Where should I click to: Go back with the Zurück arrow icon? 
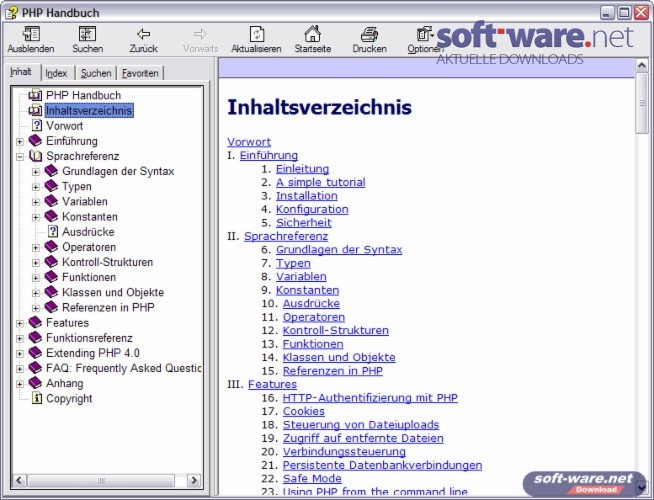pyautogui.click(x=143, y=34)
